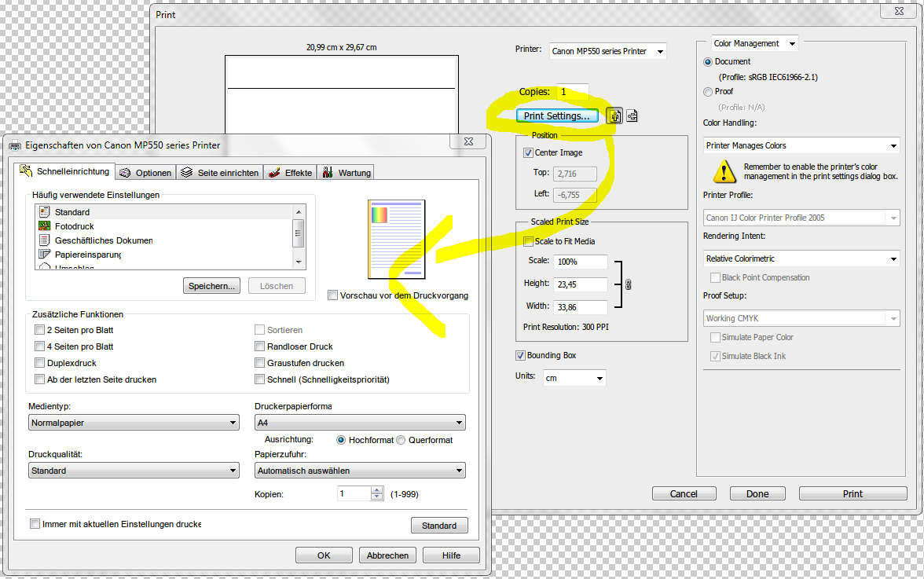Screen dimensions: 924x579
Task: Click the Kopien number field
Action: [x=354, y=493]
